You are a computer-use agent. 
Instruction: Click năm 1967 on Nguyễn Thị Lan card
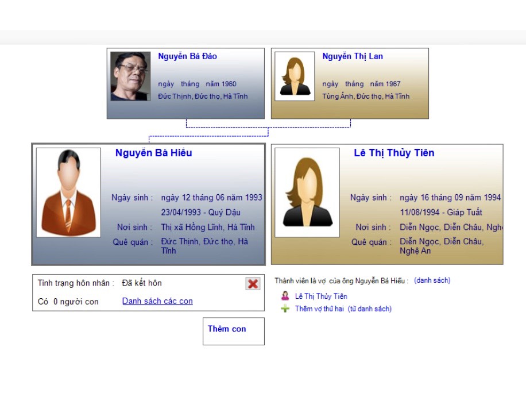[385, 83]
